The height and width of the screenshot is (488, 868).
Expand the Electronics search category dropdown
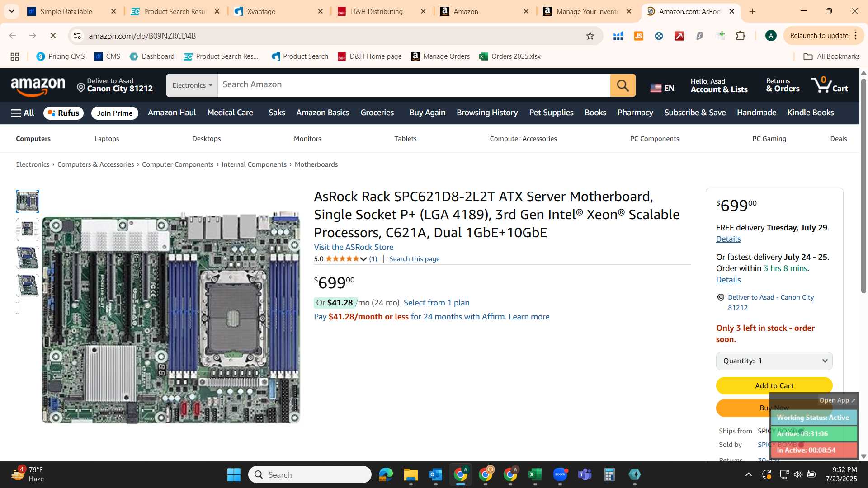coord(192,85)
